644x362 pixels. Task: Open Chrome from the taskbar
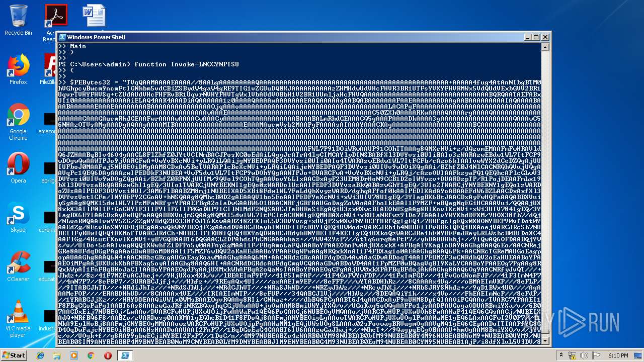point(91,355)
